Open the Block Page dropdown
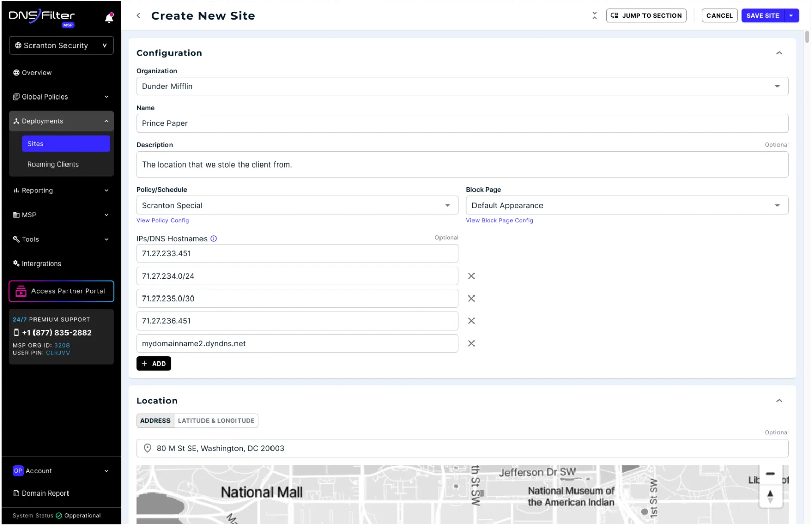The image size is (812, 526). pyautogui.click(x=627, y=206)
